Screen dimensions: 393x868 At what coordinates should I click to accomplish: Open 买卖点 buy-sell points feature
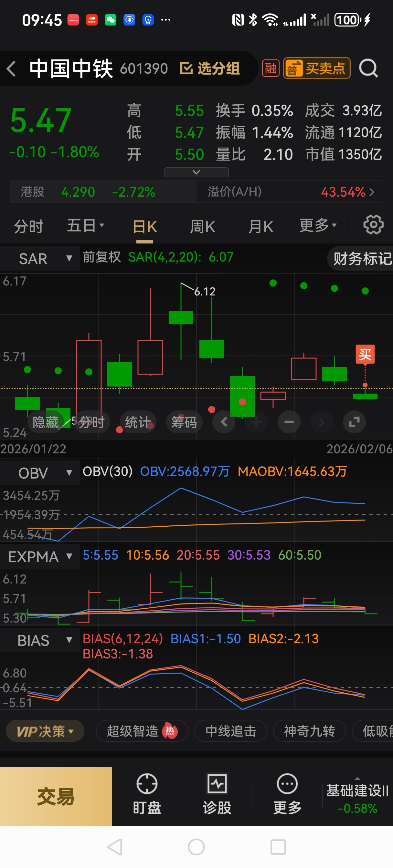pos(317,68)
